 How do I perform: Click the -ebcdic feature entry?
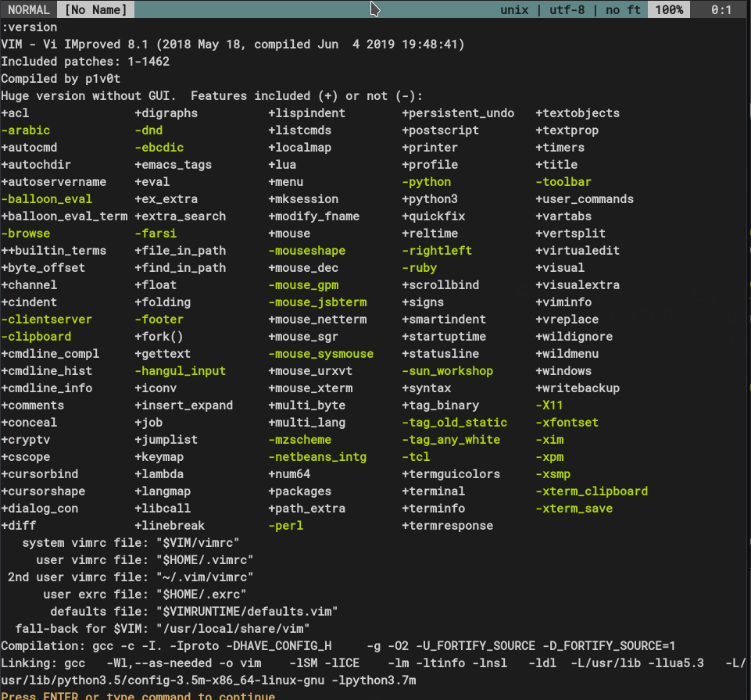pyautogui.click(x=159, y=148)
